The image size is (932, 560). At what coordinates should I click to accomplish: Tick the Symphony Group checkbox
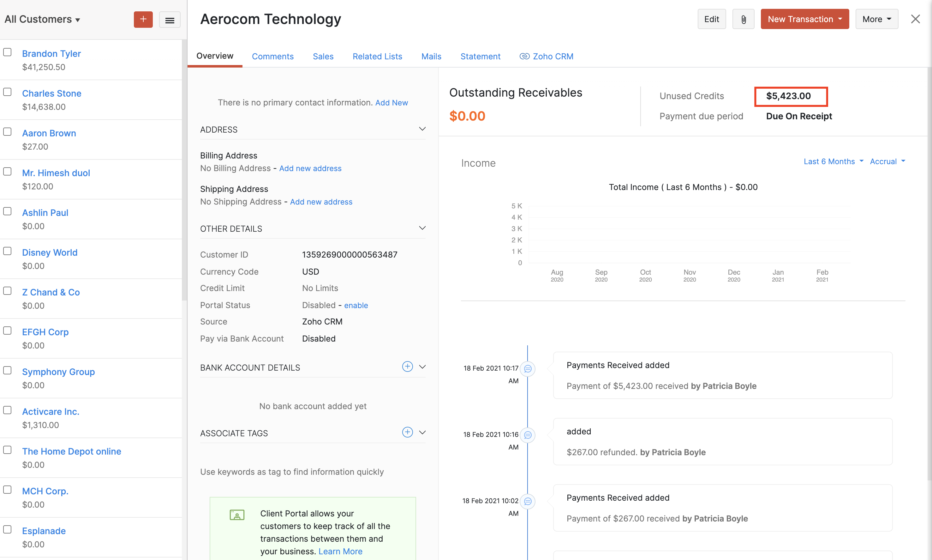[8, 370]
